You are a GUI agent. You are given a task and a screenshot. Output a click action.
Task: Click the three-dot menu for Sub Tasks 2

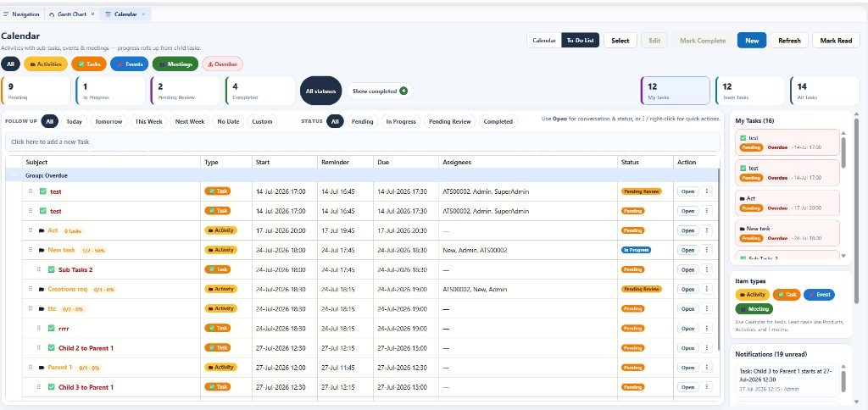coord(706,269)
